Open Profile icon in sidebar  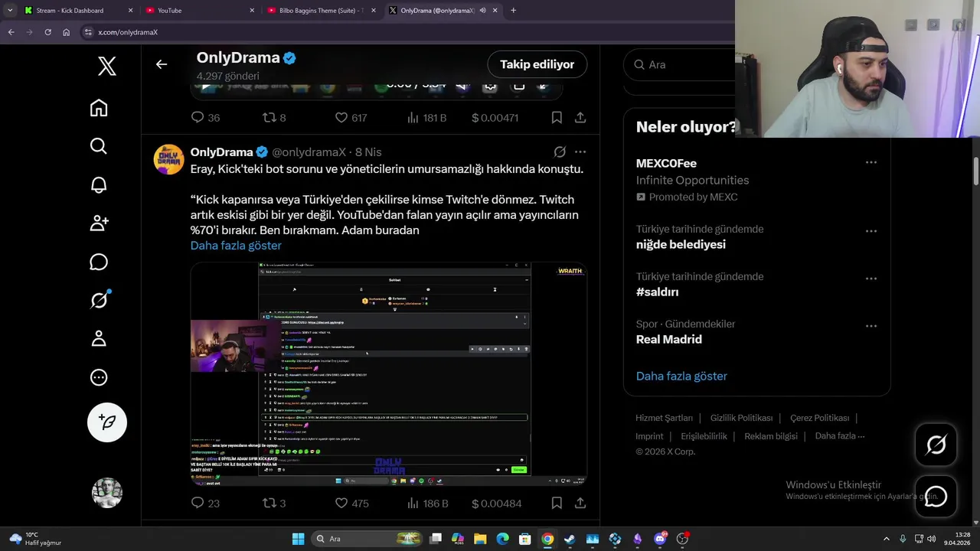point(99,338)
